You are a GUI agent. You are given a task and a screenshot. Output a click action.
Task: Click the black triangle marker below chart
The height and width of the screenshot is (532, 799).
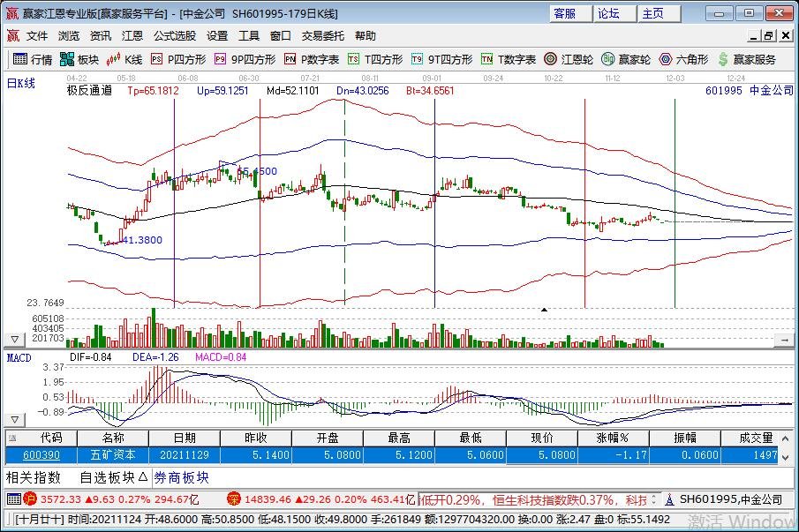pos(544,309)
